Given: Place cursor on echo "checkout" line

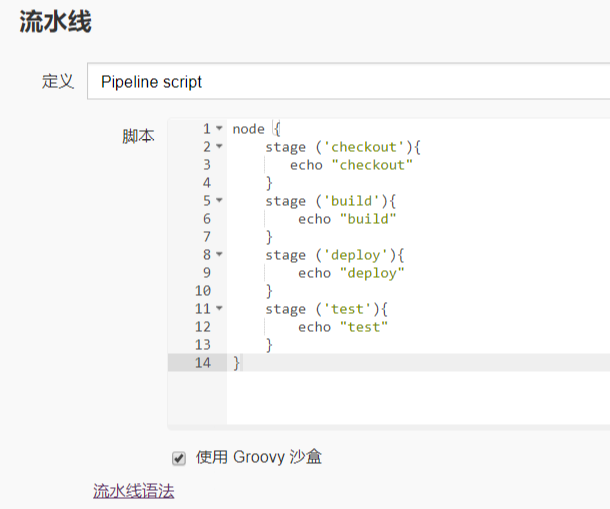Looking at the screenshot, I should [x=351, y=165].
